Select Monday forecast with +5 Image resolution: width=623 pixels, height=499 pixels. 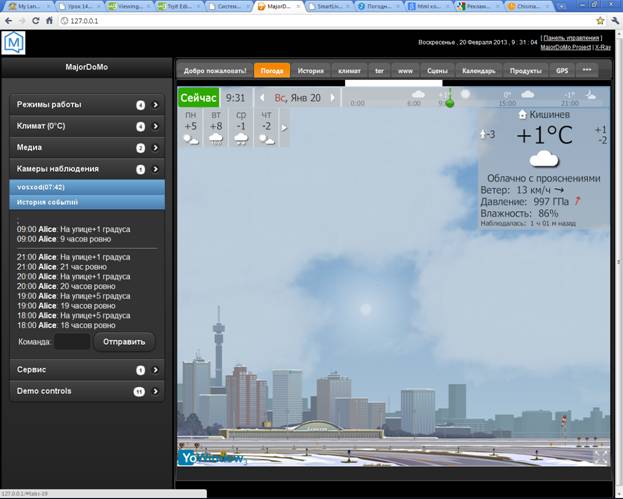point(190,127)
